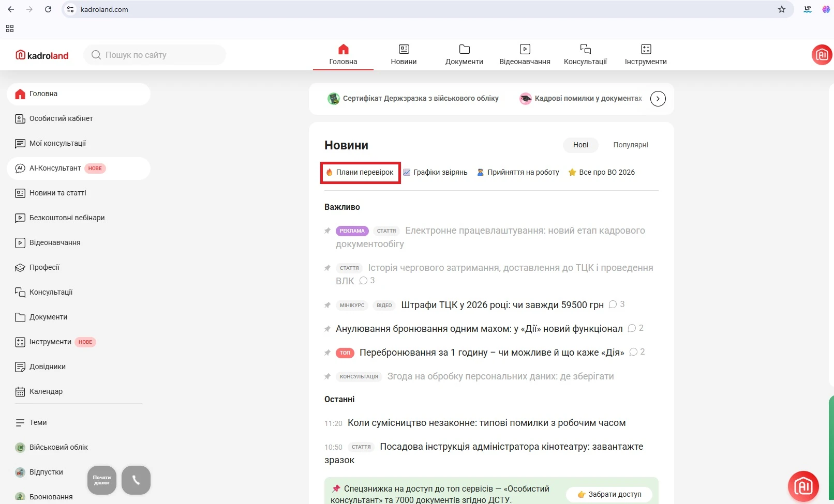Select the Плани перевірок news tag
Viewport: 834px width, 504px height.
point(361,173)
